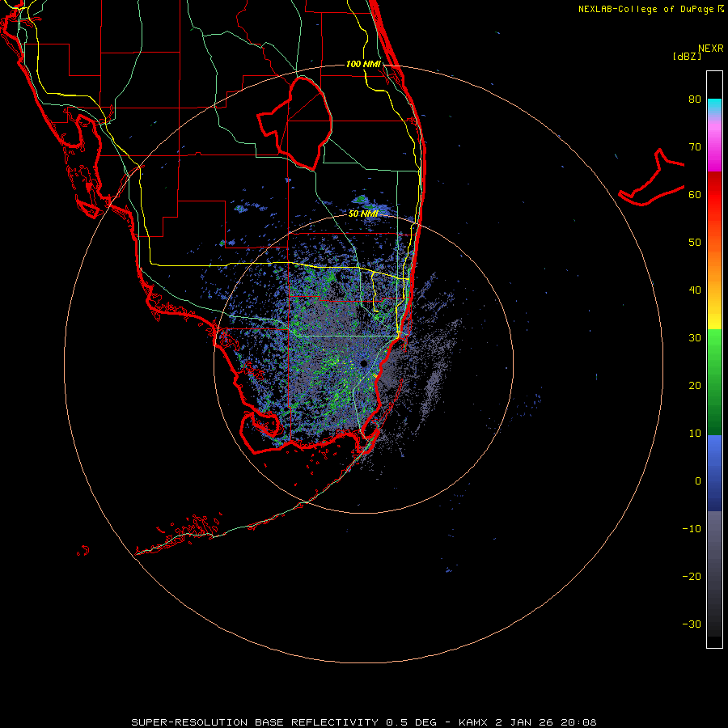Click the -20 value on the dBZ scale
Viewport: 728px width, 728px height.
point(692,576)
